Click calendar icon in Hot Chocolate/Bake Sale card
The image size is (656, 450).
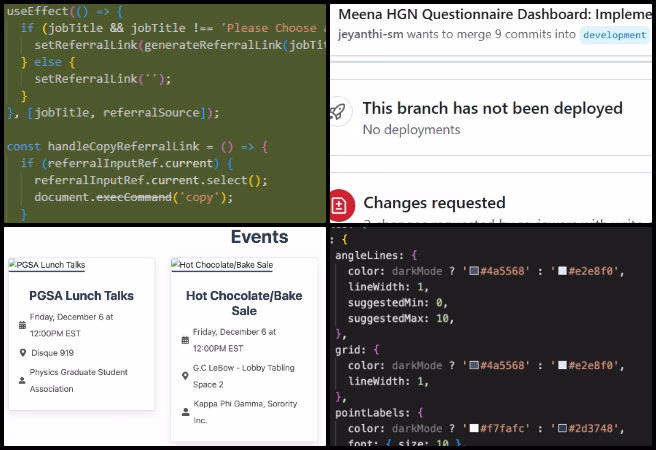click(x=185, y=340)
